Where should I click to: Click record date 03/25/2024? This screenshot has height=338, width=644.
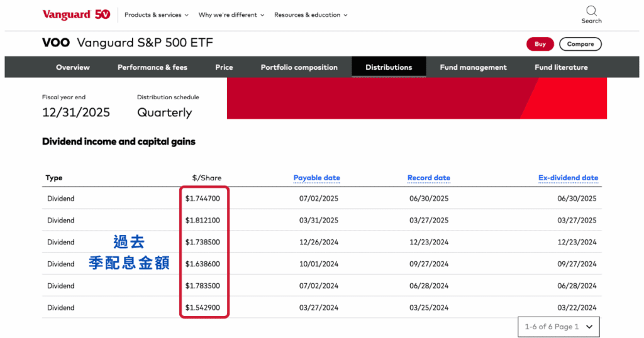[x=429, y=308]
